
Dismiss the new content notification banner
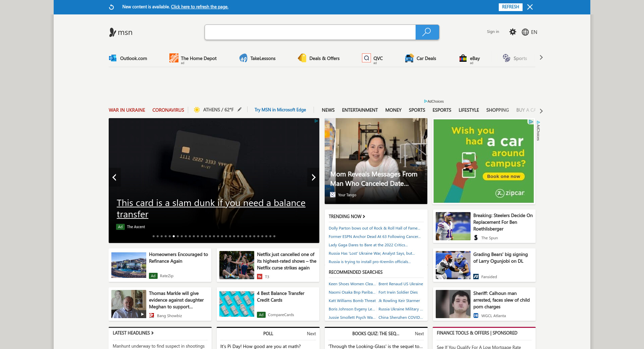(530, 7)
